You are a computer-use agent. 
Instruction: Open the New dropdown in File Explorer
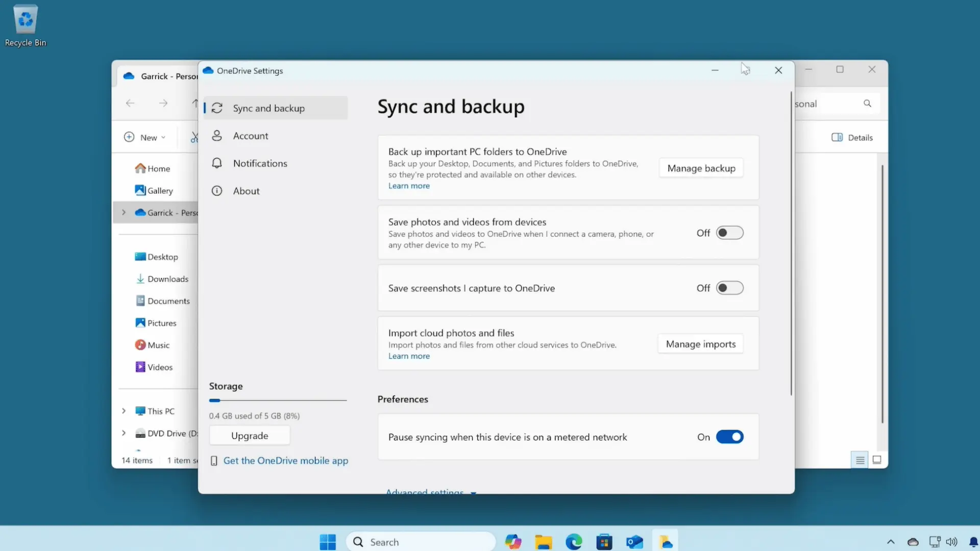point(145,137)
